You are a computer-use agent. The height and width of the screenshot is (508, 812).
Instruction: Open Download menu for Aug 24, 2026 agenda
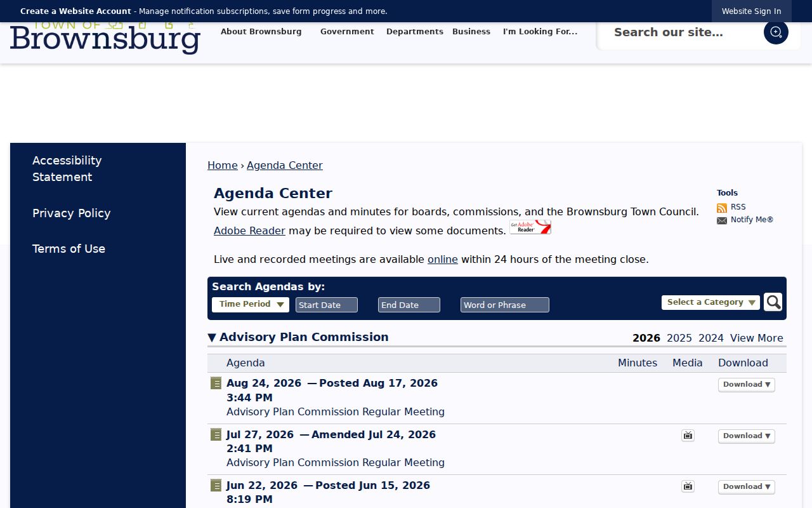(747, 385)
